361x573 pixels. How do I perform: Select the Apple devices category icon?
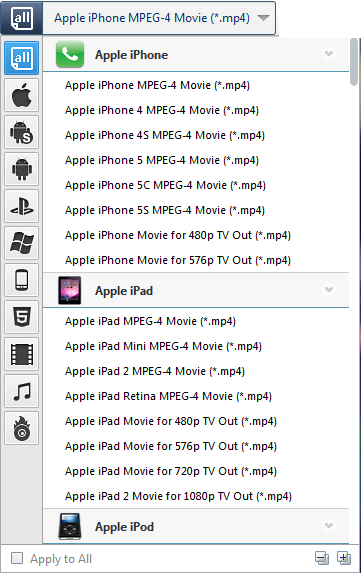22,95
